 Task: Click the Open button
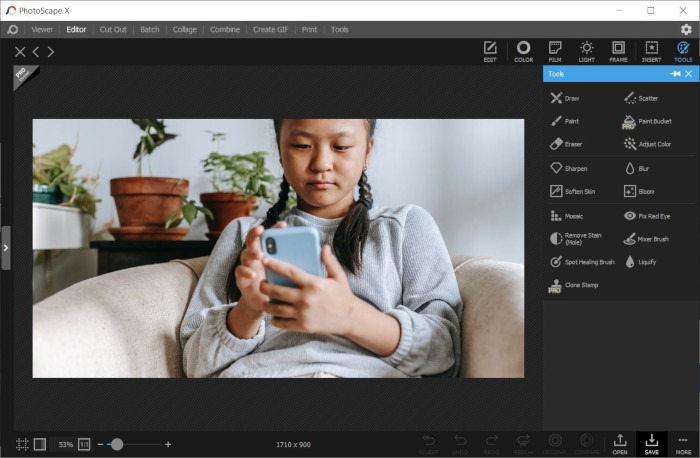(x=620, y=444)
